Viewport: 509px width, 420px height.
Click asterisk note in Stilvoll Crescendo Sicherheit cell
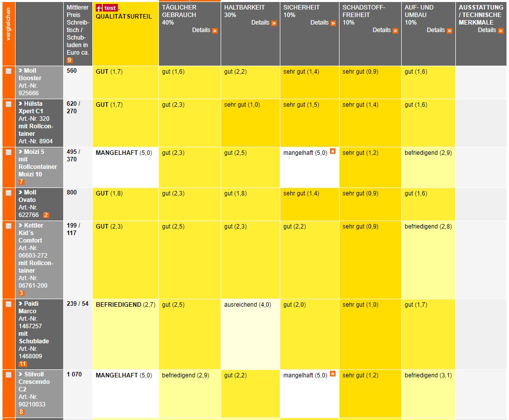click(332, 373)
